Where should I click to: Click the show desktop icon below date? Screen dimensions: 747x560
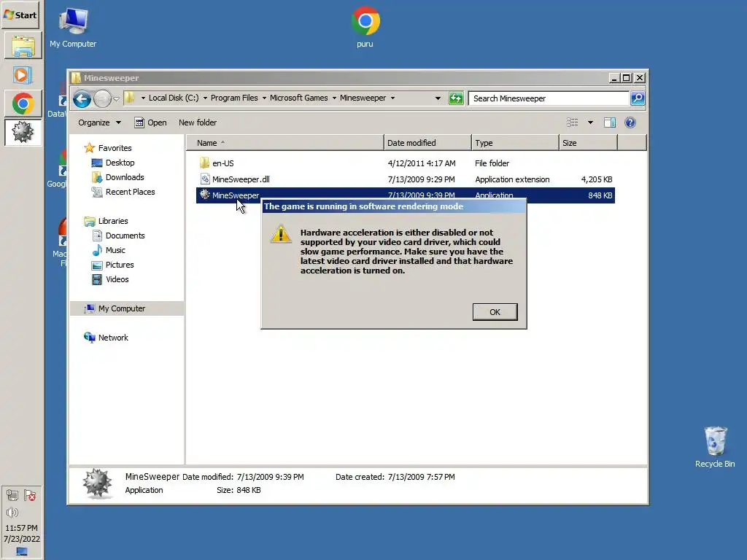pyautogui.click(x=22, y=551)
